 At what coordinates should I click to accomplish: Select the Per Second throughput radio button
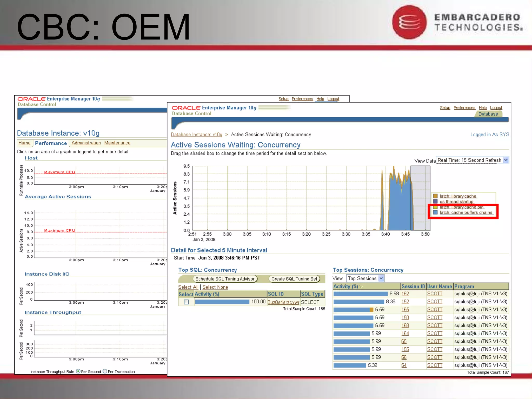pyautogui.click(x=78, y=371)
